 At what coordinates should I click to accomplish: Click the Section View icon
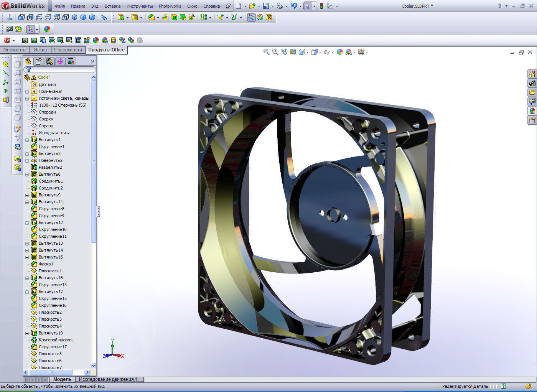pos(293,52)
